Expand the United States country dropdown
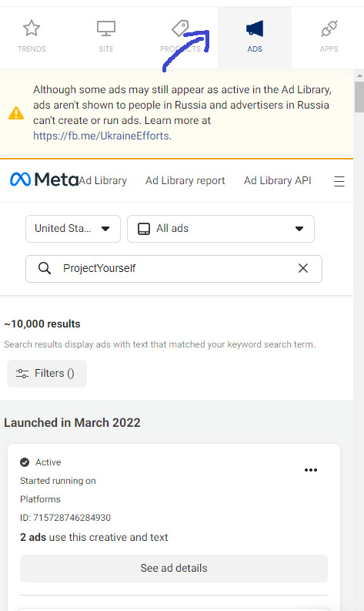This screenshot has height=611, width=364. (73, 229)
